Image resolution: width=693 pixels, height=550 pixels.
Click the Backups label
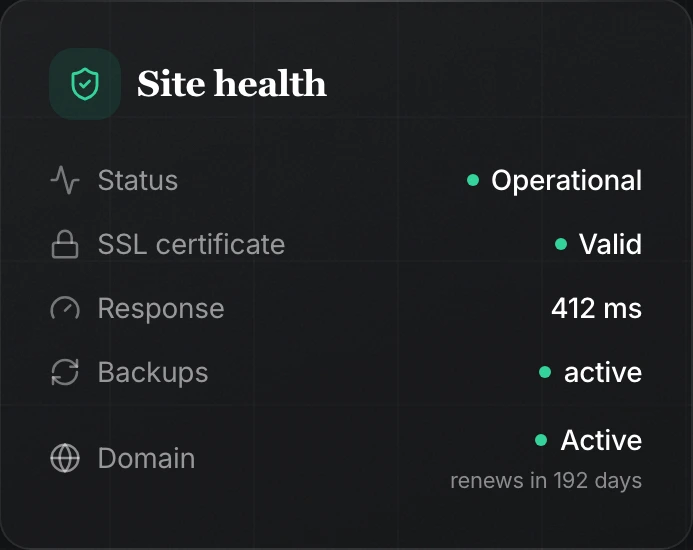[x=153, y=373]
